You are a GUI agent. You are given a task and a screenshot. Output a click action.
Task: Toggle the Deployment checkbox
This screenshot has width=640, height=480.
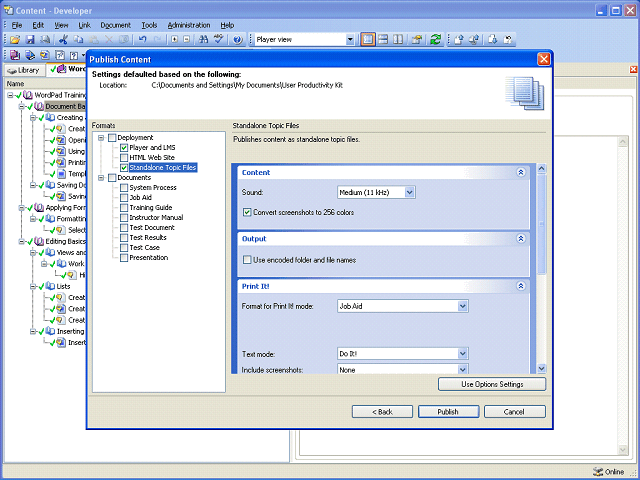point(112,138)
